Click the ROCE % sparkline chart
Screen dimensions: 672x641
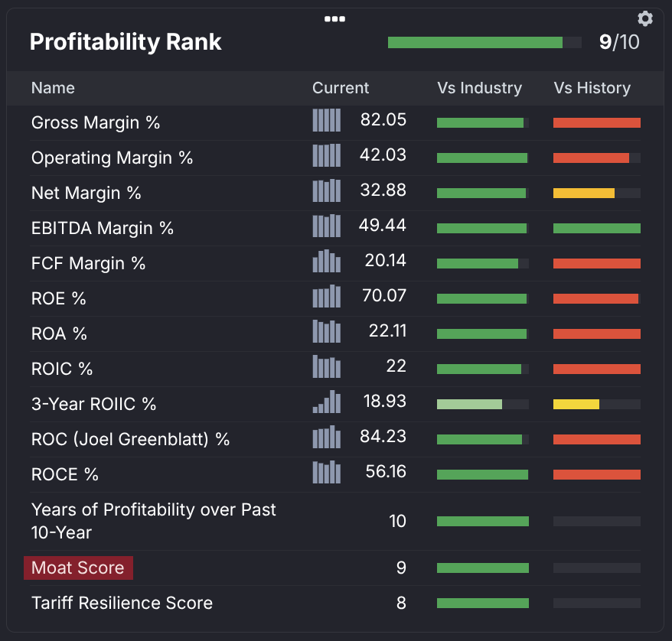click(x=326, y=472)
